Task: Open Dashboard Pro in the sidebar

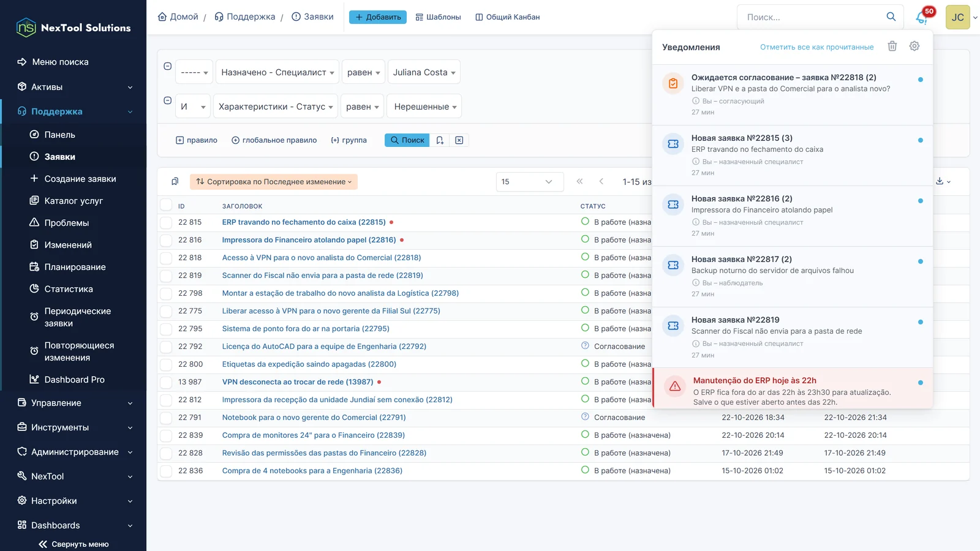Action: tap(74, 380)
